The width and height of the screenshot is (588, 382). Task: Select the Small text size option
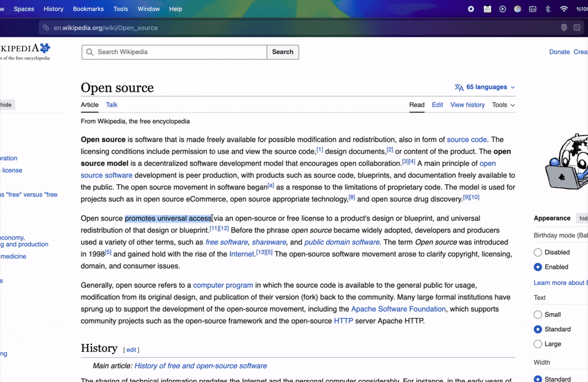(x=537, y=314)
